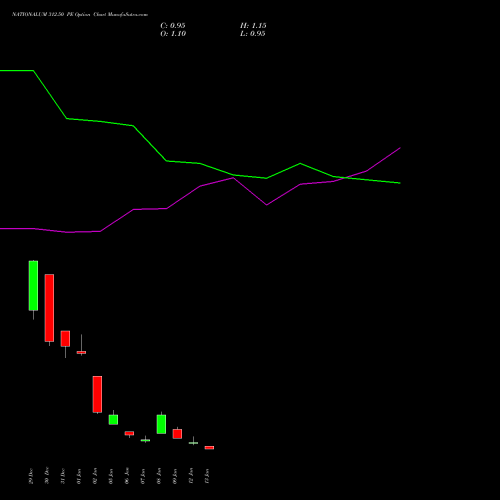
Task: Click the high value 'H: 1.15'
Action: 253,26
